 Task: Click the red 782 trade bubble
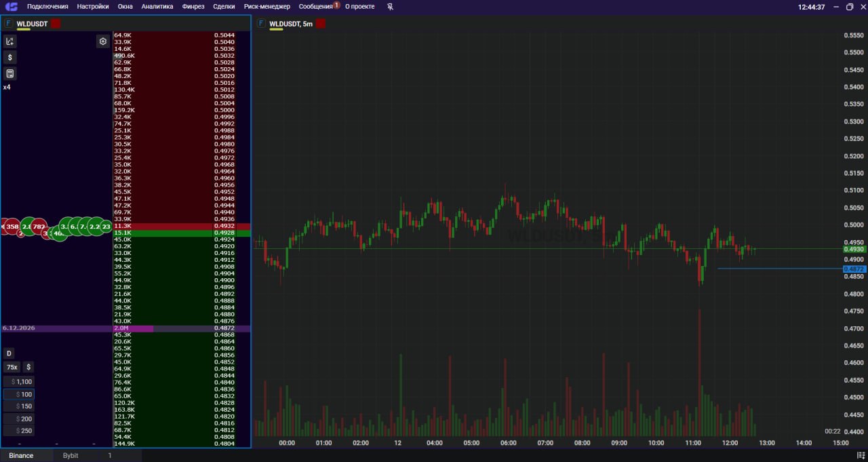coord(39,226)
